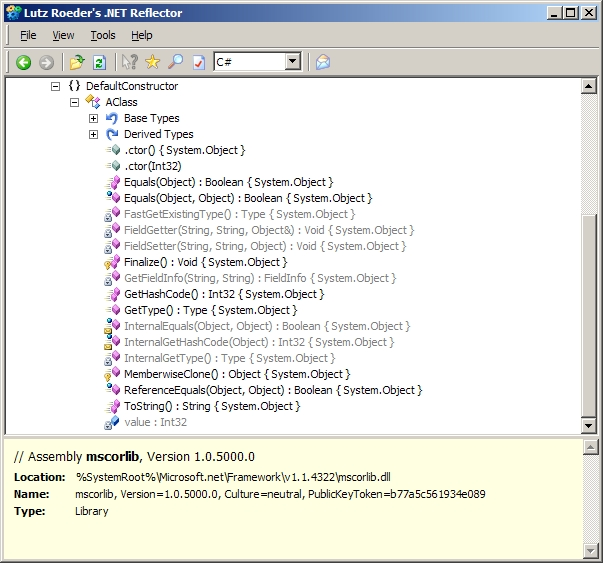The width and height of the screenshot is (603, 563).
Task: Click the Library type value
Action: pyautogui.click(x=92, y=511)
